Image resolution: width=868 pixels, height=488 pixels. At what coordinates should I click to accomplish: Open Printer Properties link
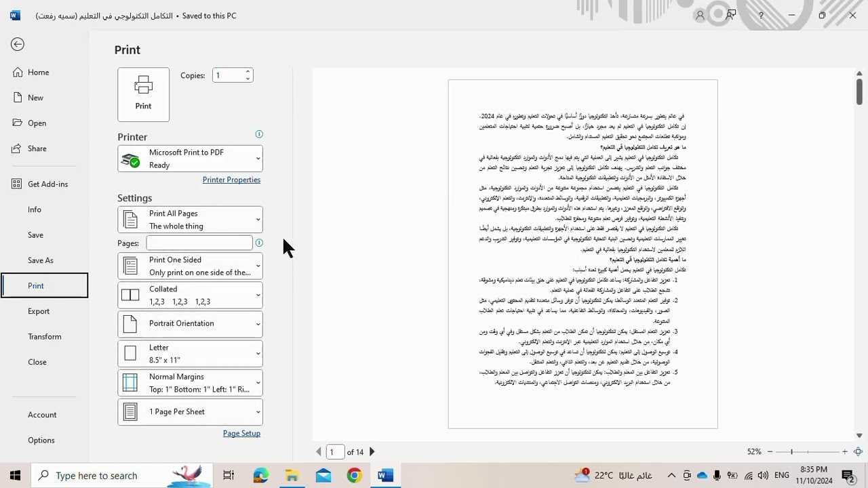coord(231,180)
